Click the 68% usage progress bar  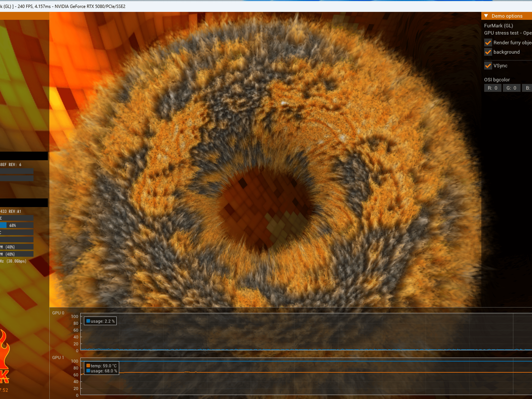coord(17,225)
